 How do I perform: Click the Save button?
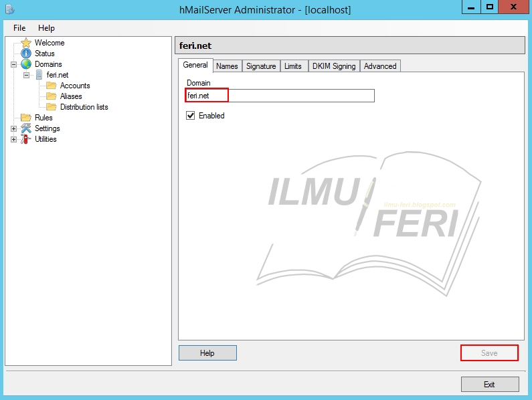(x=489, y=353)
